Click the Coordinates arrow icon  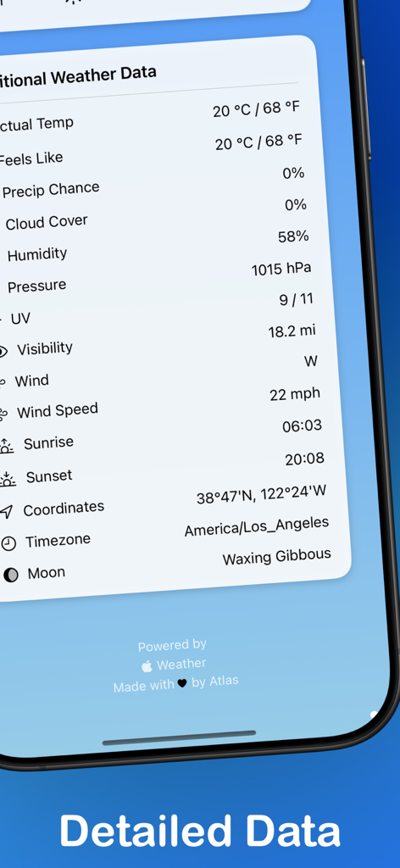6,511
